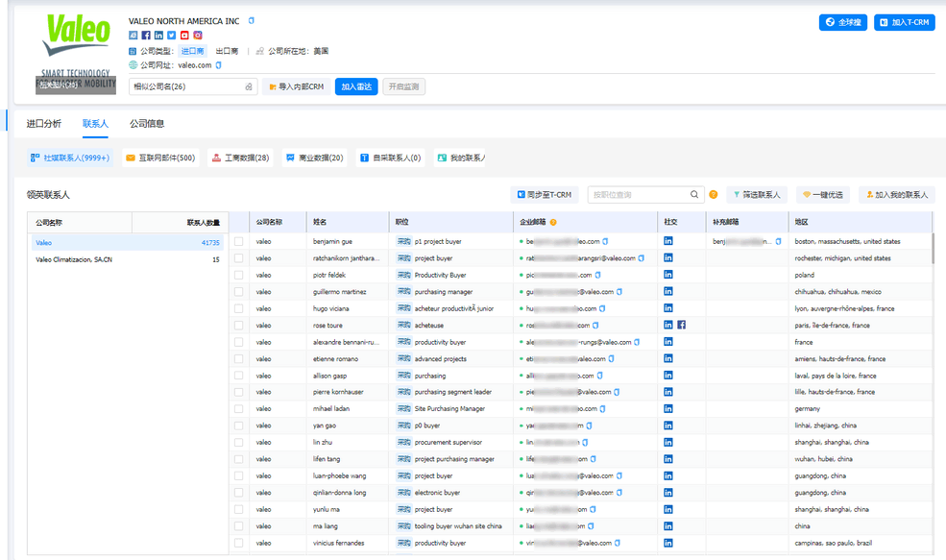This screenshot has height=560, width=946.
Task: Open the 公司信息 tab
Action: [147, 124]
